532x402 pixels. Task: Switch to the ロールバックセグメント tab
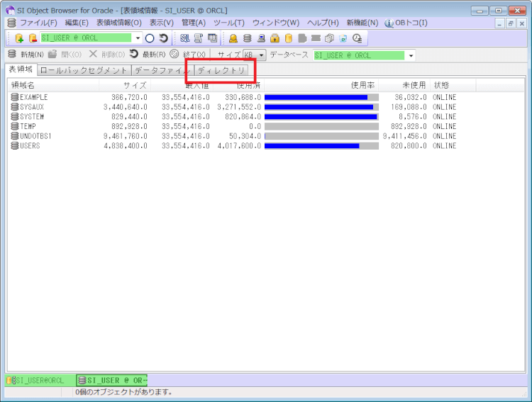coord(84,70)
